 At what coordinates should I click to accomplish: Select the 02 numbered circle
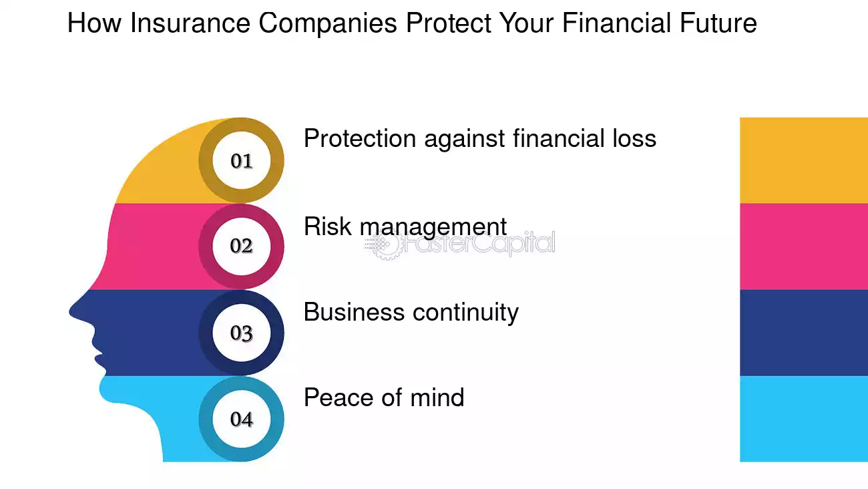241,246
